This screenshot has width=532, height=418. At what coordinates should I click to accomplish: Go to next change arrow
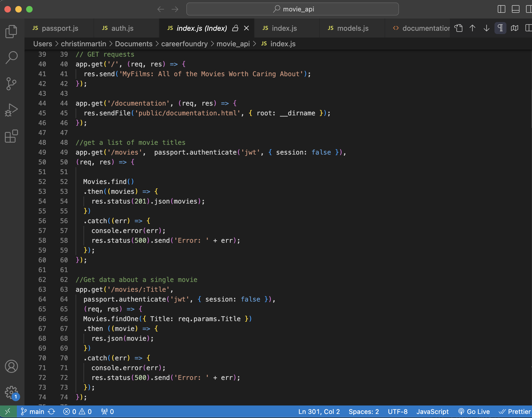[x=487, y=28]
